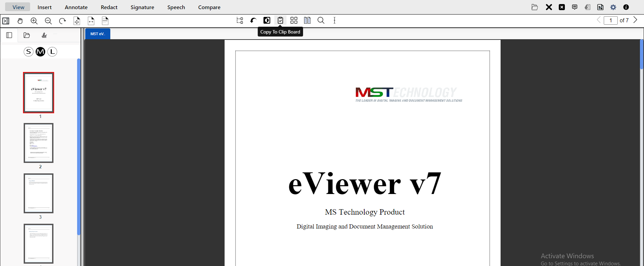Select the text cursor tool
644x266 pixels.
click(335, 21)
